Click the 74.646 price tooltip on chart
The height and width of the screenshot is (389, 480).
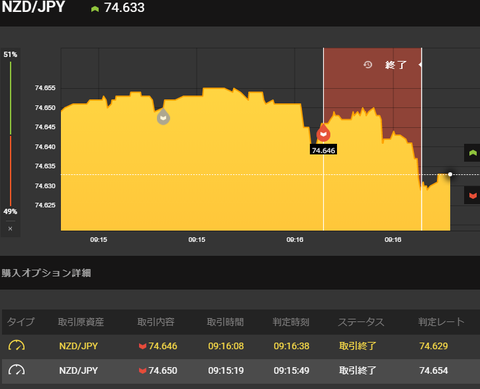click(x=323, y=150)
